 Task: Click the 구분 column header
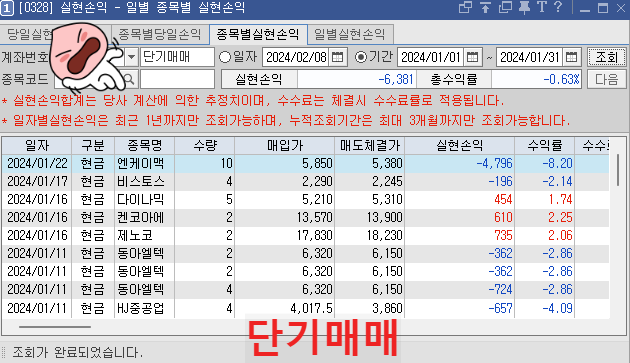[x=93, y=146]
